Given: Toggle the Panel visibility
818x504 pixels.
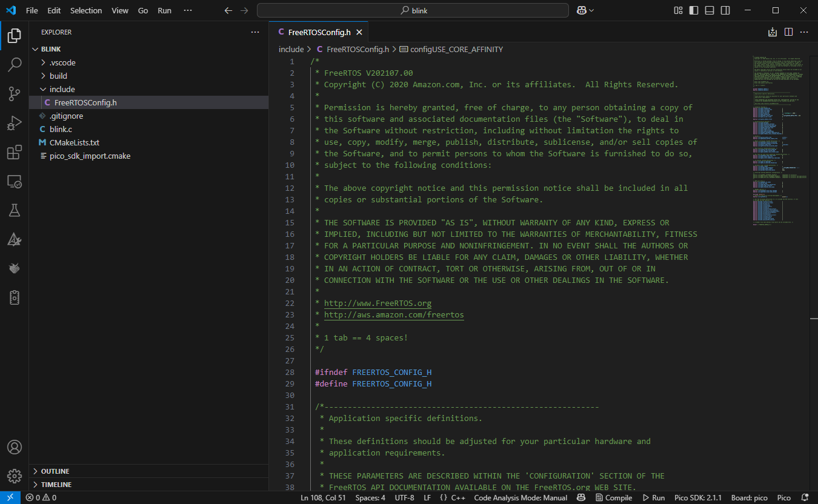Looking at the screenshot, I should (709, 10).
